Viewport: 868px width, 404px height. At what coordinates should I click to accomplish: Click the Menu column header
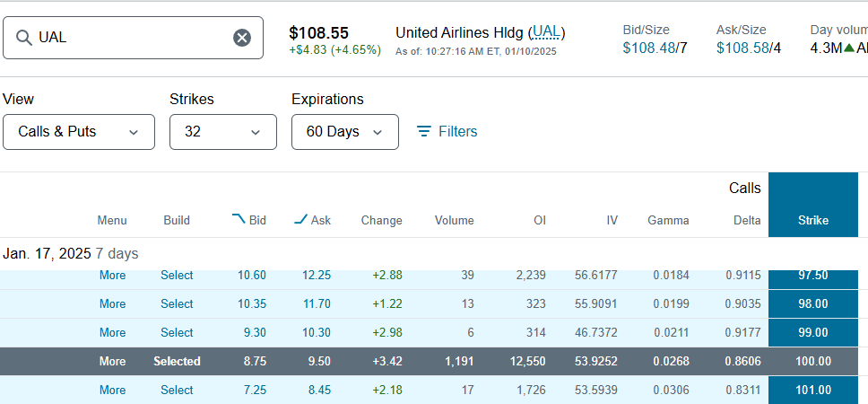(112, 221)
